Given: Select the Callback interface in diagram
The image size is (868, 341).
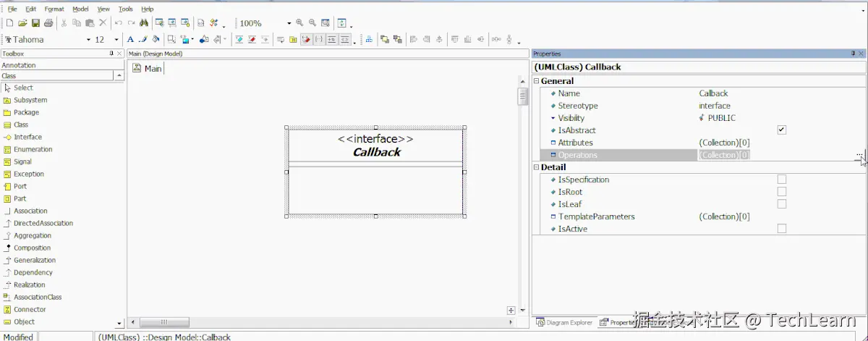Looking at the screenshot, I should (x=375, y=172).
